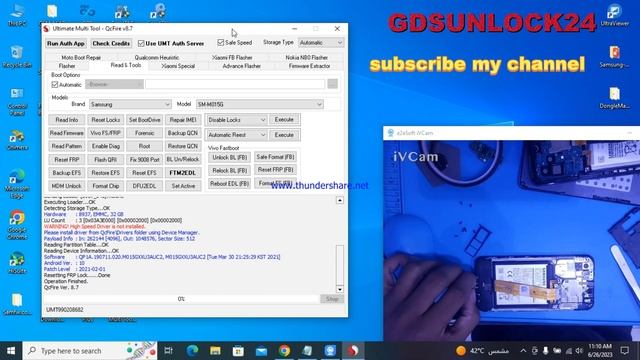
Task: Open Microsoft Store on the taskbar
Action: (238, 351)
